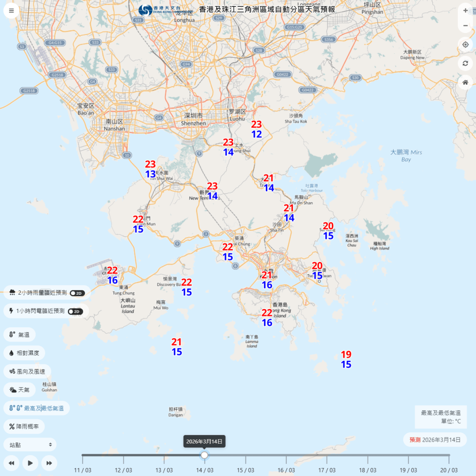Open the hamburger menu
The height and width of the screenshot is (476, 476).
click(11, 10)
